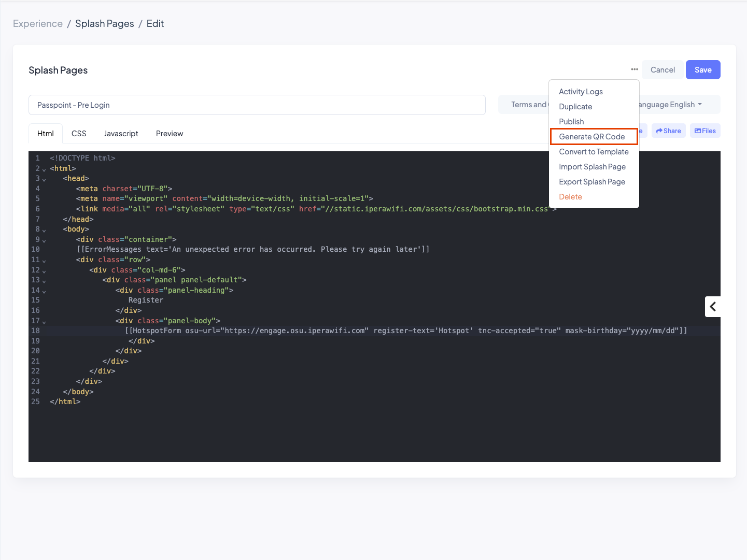747x560 pixels.
Task: Click the Edit breadcrumb text
Action: [x=155, y=24]
